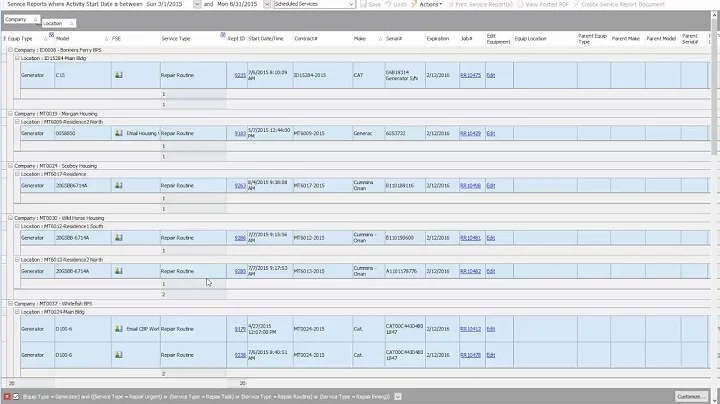The height and width of the screenshot is (404, 720).
Task: Open job RR10412 link
Action: point(470,329)
